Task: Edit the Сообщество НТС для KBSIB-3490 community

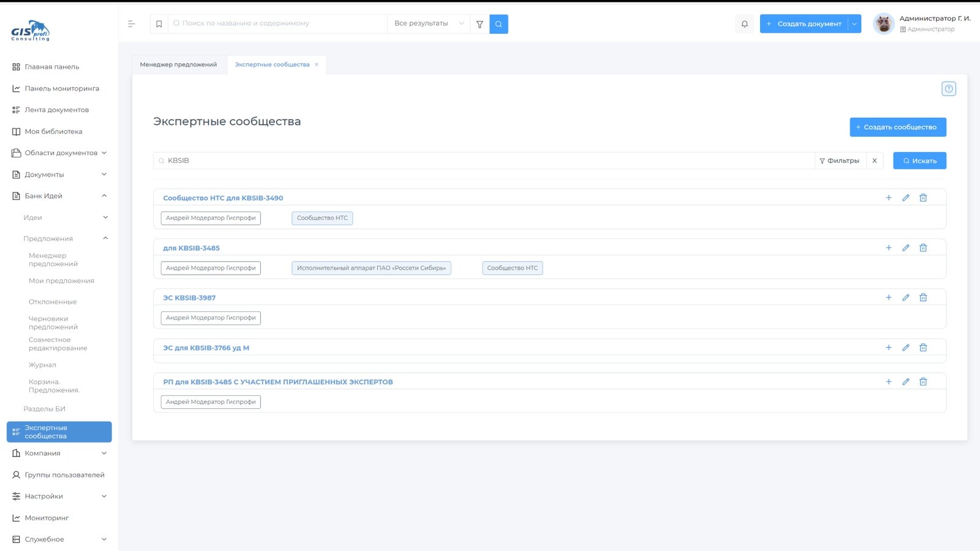Action: pos(906,198)
